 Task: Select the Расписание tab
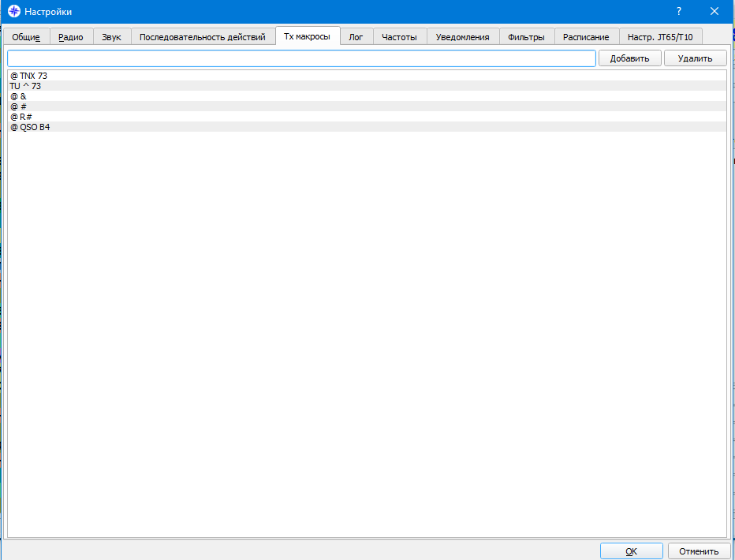point(587,37)
